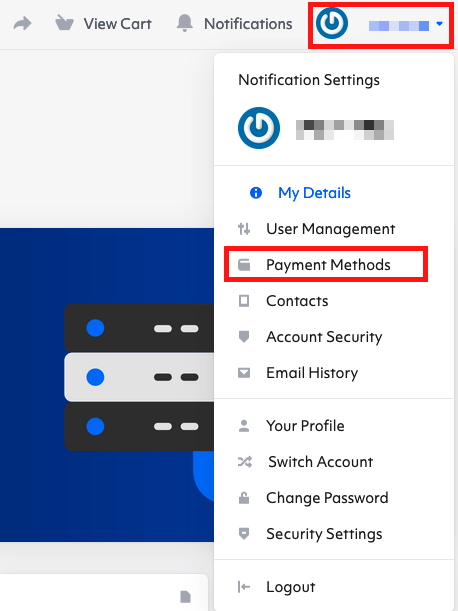
Task: Click the shopping basket icon beside View Cart
Action: pos(64,23)
